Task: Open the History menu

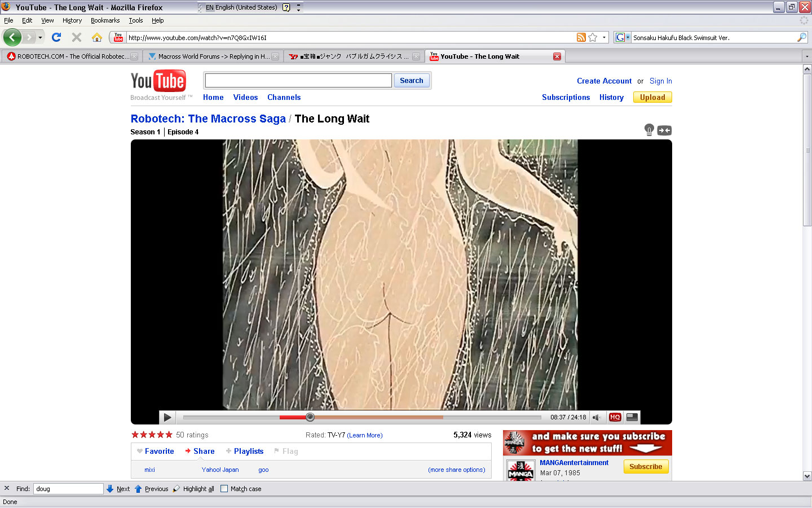Action: click(72, 20)
